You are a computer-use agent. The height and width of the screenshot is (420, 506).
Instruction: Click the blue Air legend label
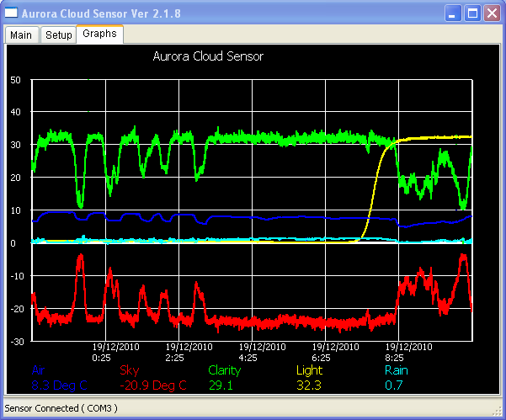point(40,369)
